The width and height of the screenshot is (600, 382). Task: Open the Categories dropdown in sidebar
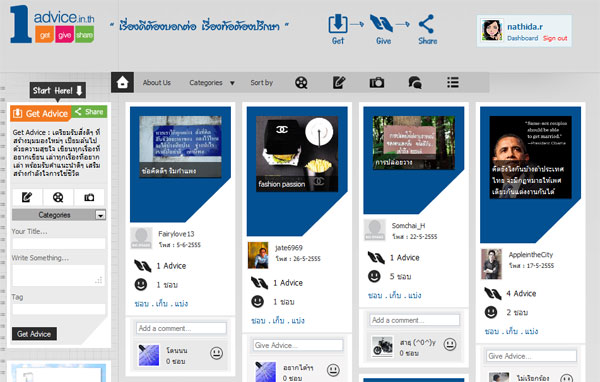[59, 215]
